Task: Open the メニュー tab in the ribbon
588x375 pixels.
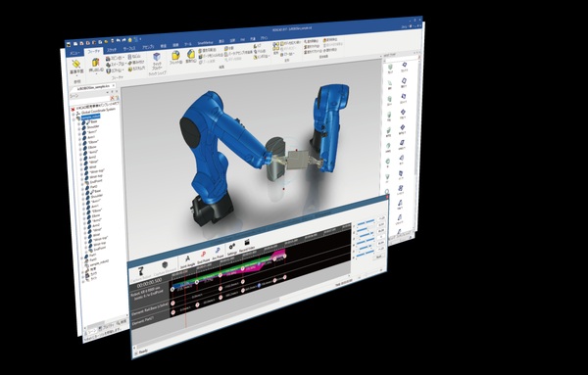Action: pyautogui.click(x=74, y=53)
